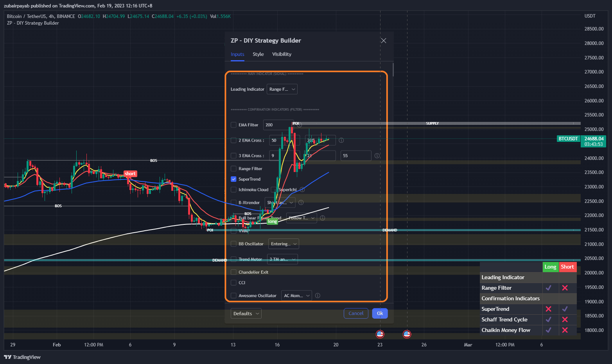
Task: Switch to the Style tab
Action: coord(258,54)
